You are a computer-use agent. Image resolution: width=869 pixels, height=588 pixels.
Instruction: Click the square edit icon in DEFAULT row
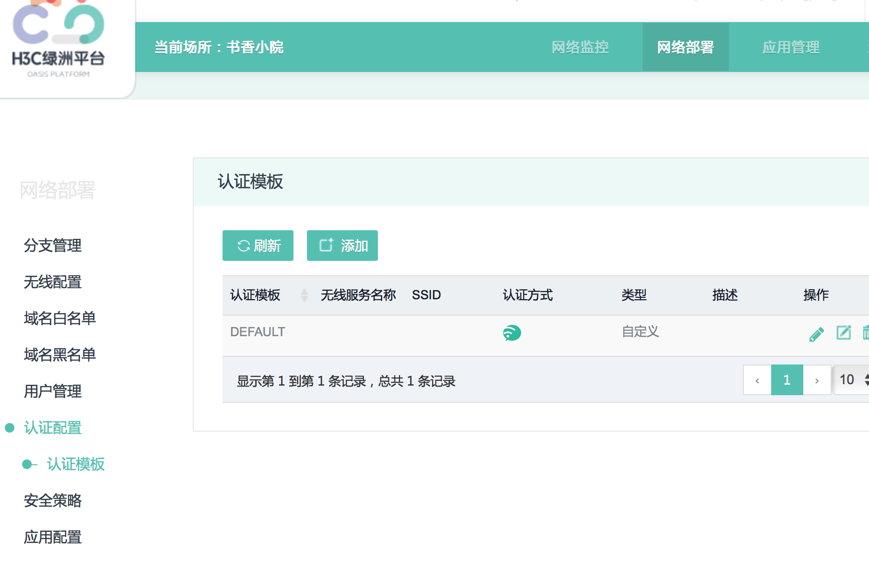coord(844,332)
